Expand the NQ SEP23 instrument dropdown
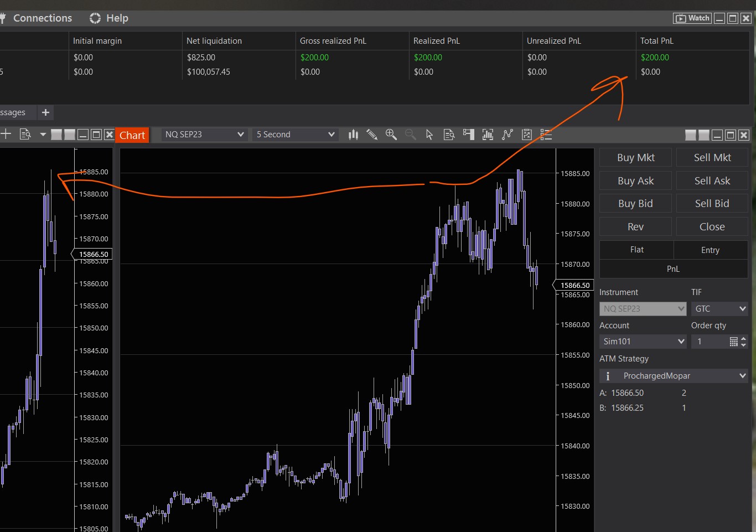Screen dimensions: 756x532 [204, 135]
